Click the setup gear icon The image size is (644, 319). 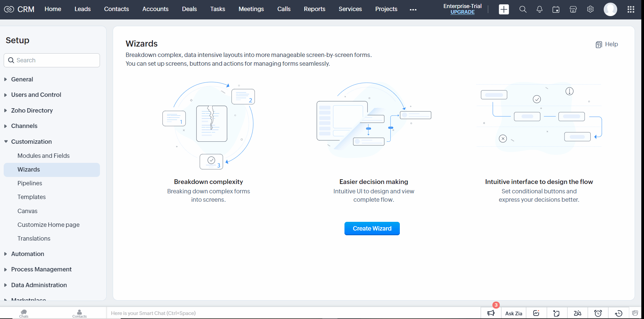point(590,9)
